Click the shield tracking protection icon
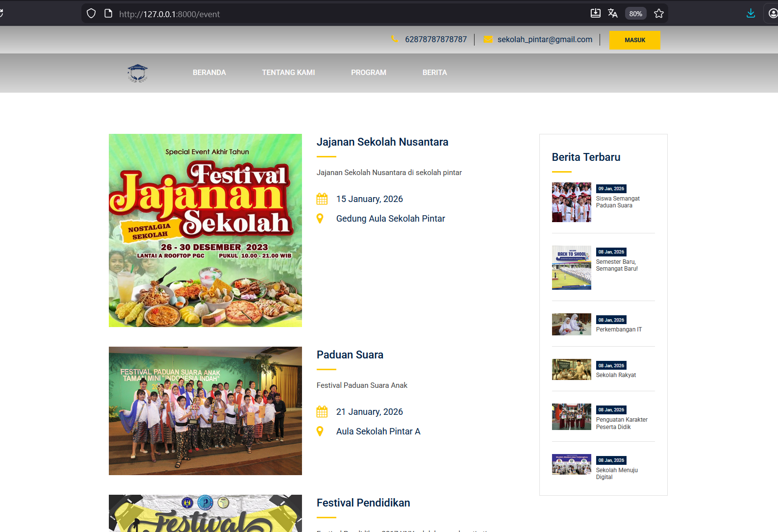Image resolution: width=778 pixels, height=532 pixels. click(x=91, y=14)
